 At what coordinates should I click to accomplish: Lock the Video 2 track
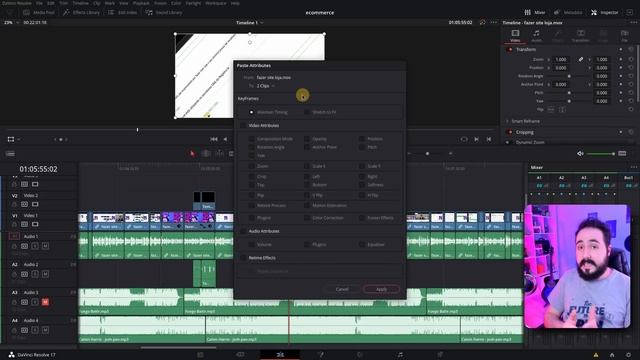click(14, 204)
